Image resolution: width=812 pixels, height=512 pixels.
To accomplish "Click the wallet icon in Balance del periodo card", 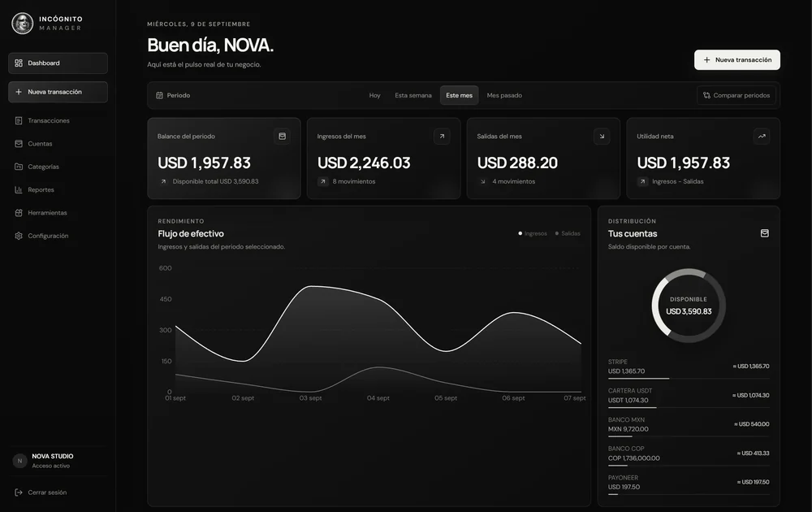I will tap(283, 137).
